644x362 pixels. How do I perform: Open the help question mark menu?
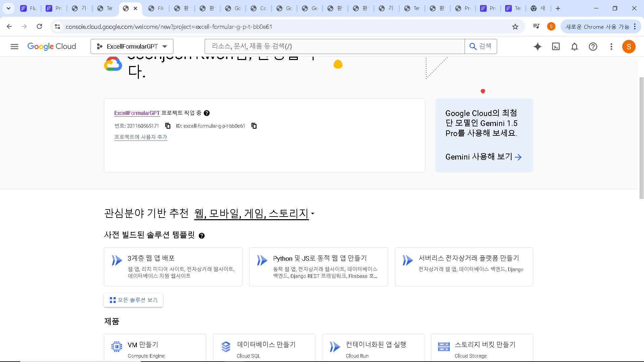click(x=593, y=47)
